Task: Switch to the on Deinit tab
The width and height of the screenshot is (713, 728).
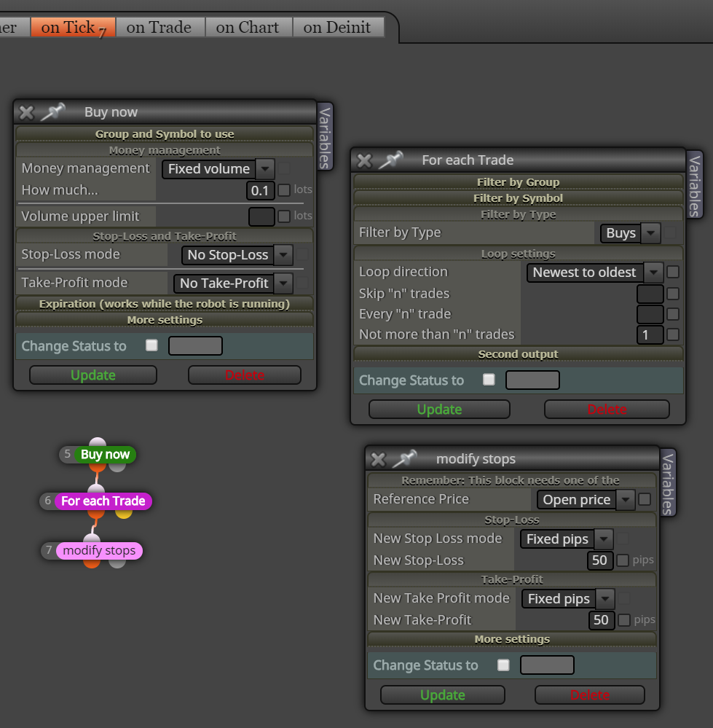Action: [337, 28]
